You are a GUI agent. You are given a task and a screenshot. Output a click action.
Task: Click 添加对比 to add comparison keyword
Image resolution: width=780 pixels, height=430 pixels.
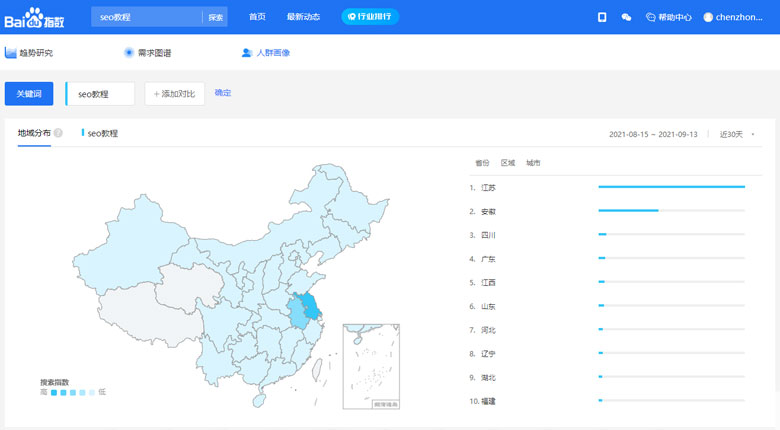[175, 94]
